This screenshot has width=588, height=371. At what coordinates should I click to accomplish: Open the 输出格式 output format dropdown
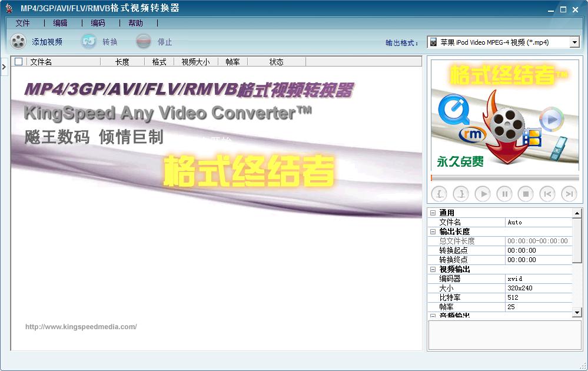click(575, 41)
